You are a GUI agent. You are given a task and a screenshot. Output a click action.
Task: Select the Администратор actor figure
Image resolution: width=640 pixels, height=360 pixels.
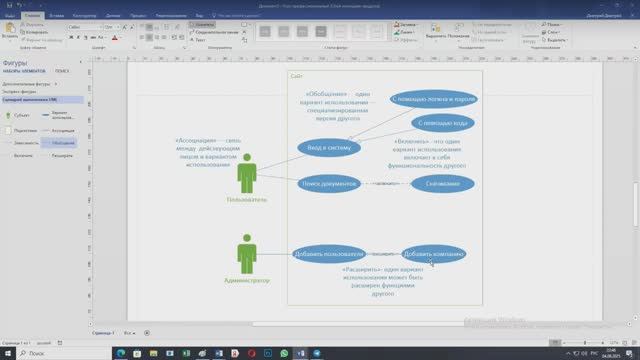[x=247, y=254]
